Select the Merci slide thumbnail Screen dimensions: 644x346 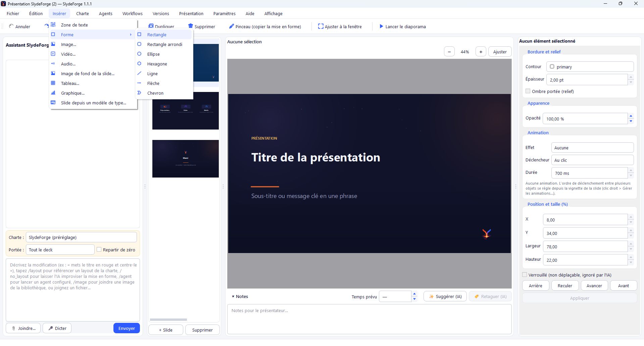coord(186,159)
